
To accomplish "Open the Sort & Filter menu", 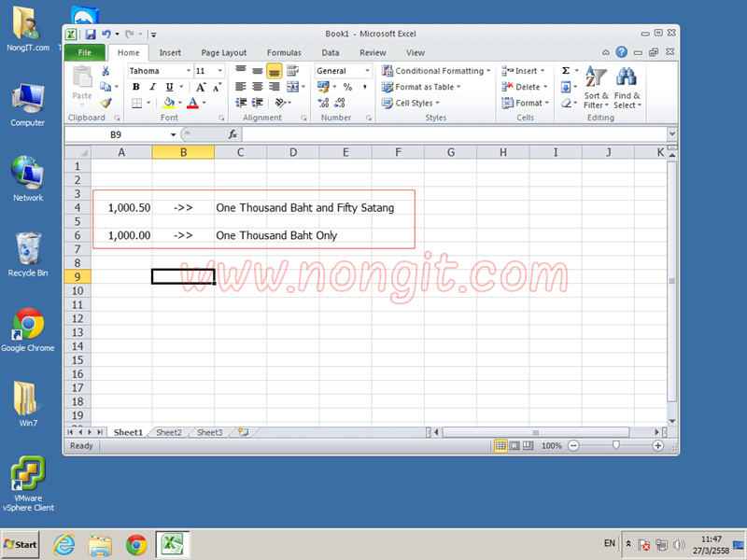I will pyautogui.click(x=596, y=88).
